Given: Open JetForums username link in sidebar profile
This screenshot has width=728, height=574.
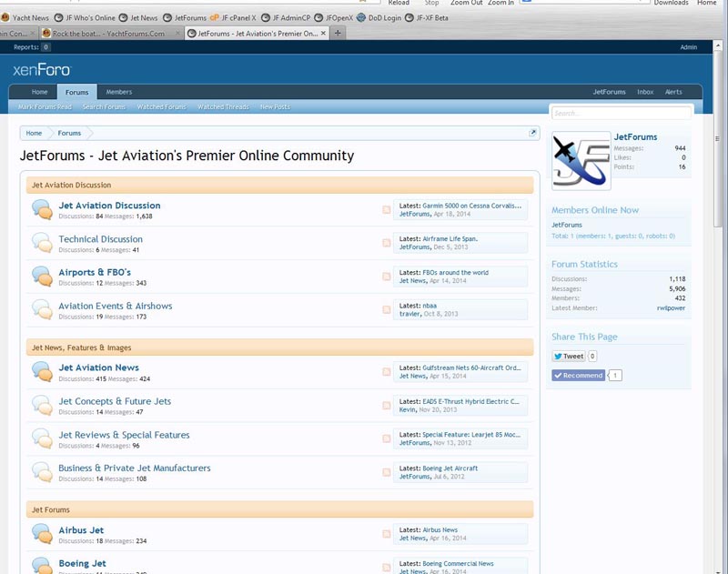Looking at the screenshot, I should point(635,136).
